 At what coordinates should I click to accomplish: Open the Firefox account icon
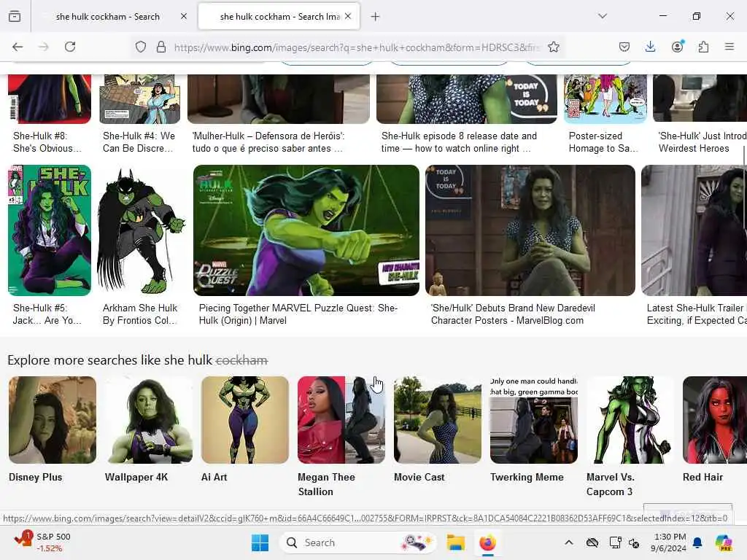tap(678, 47)
